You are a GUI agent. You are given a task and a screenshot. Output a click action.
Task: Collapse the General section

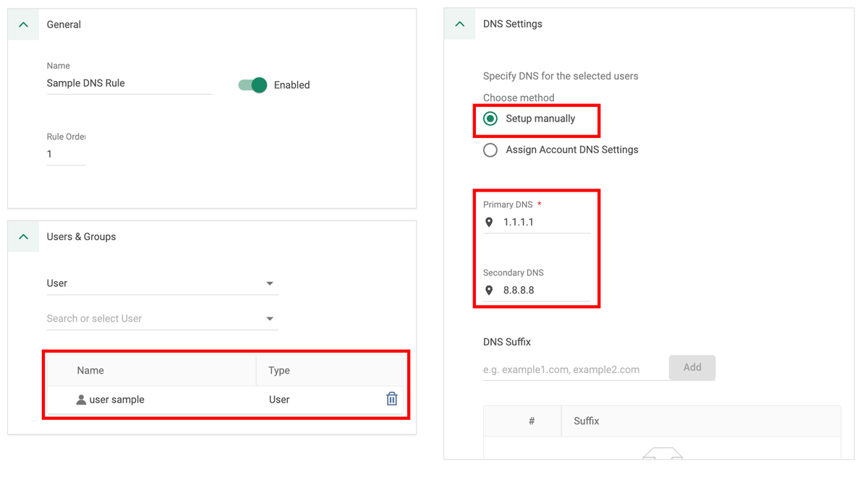click(x=23, y=25)
